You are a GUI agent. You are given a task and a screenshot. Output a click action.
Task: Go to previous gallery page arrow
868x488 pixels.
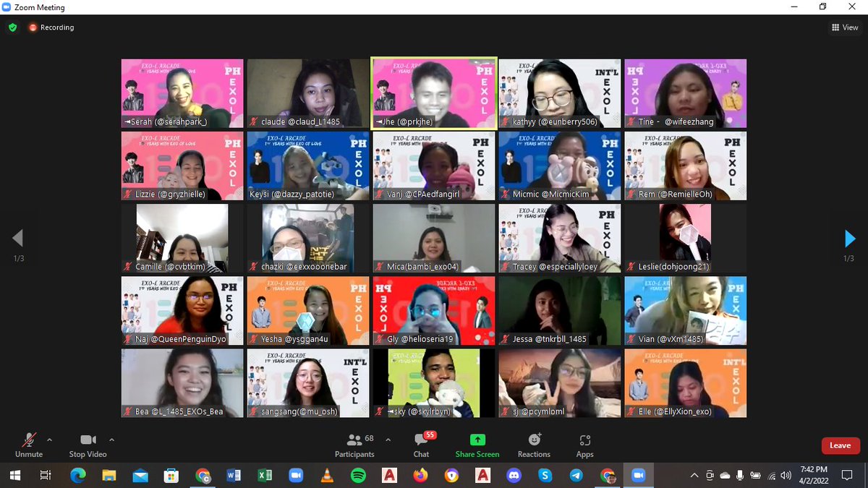click(x=18, y=239)
